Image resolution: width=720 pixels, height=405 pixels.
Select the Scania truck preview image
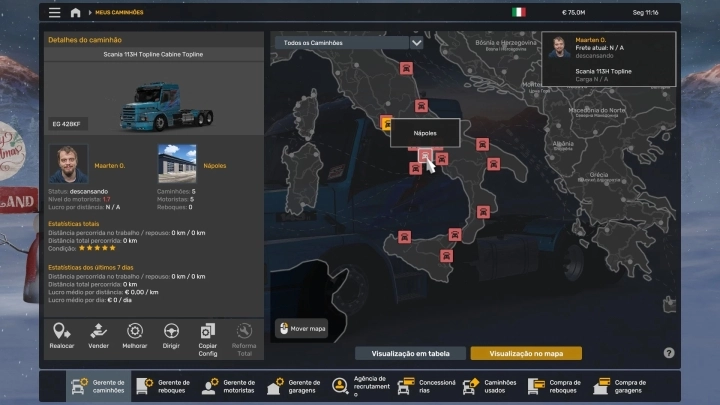tap(166, 106)
